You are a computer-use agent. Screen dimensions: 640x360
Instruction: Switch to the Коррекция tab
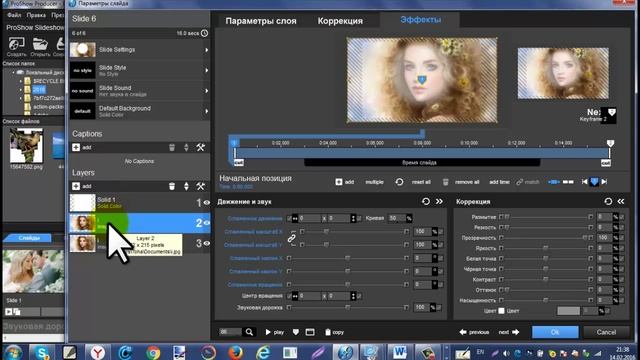340,21
